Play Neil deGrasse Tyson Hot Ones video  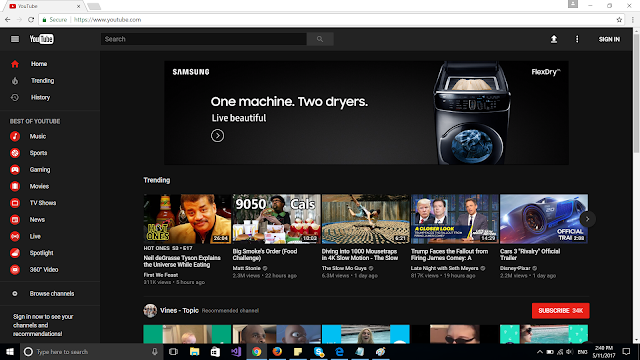point(187,219)
